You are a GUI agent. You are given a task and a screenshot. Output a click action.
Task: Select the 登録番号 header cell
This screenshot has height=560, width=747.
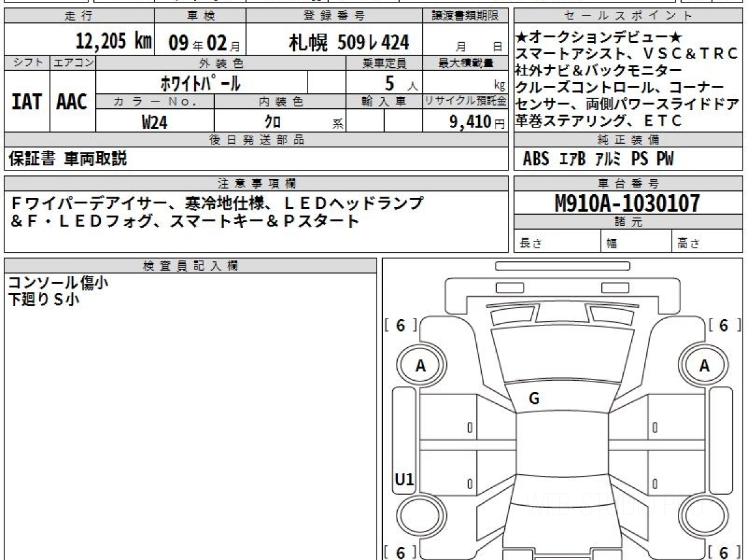[x=334, y=16]
